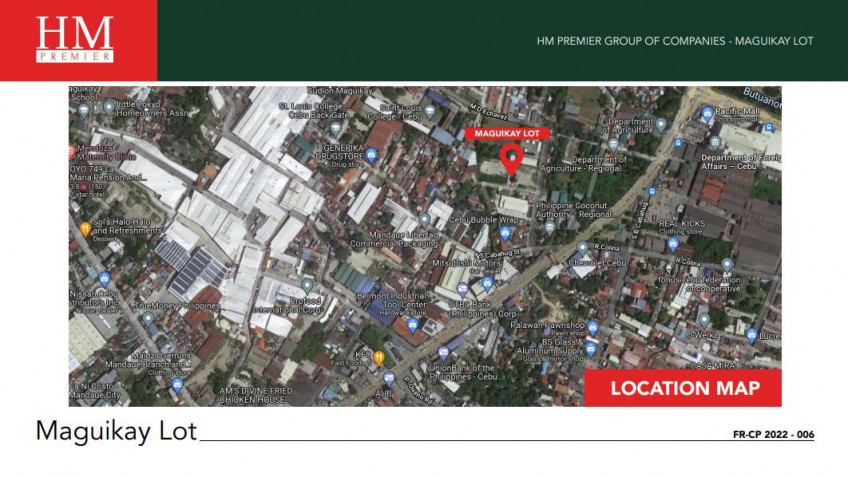Open the Maldz Overruns clothing store pin

pyautogui.click(x=177, y=385)
